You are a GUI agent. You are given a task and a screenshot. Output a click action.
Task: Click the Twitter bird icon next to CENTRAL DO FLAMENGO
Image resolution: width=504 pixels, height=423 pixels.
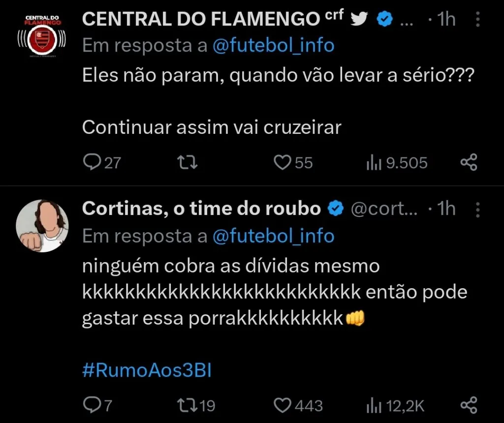(360, 18)
